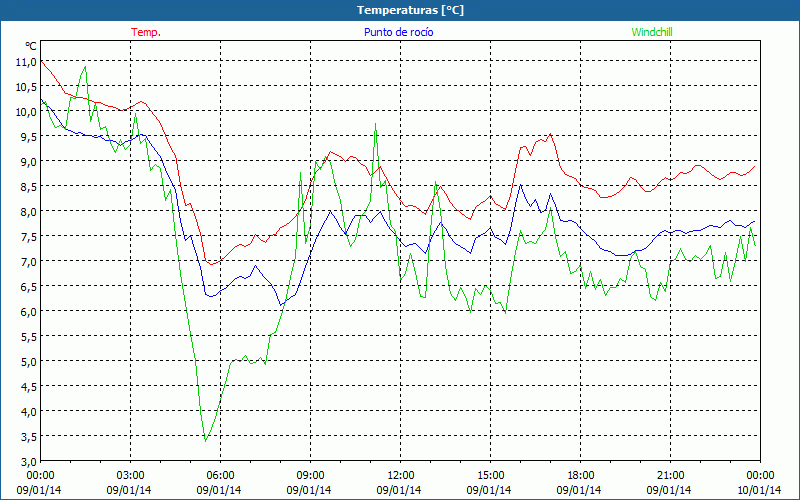Click the 10/01/14 date label
This screenshot has width=800, height=500.
pyautogui.click(x=759, y=490)
